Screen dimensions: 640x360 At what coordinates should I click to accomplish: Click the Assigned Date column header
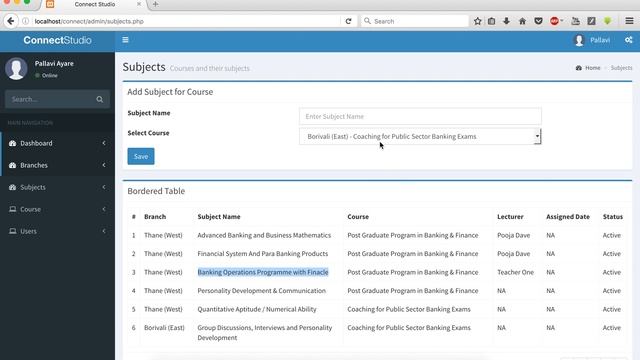click(568, 217)
